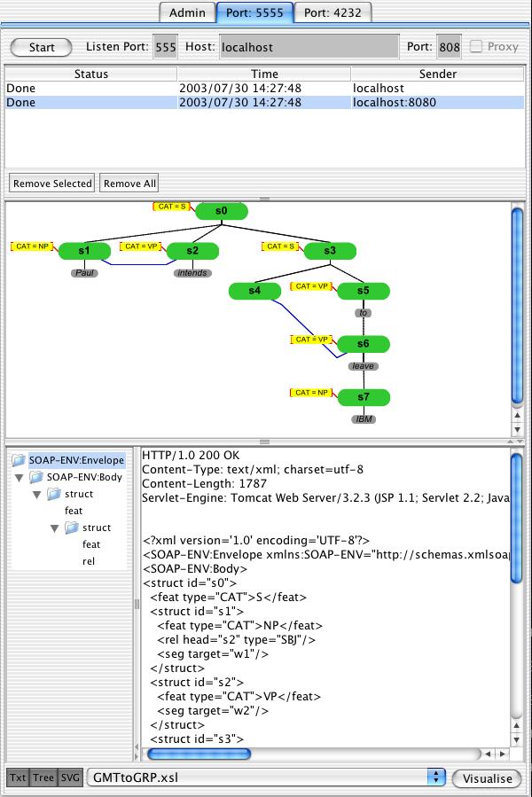Click the Host input field

(308, 47)
